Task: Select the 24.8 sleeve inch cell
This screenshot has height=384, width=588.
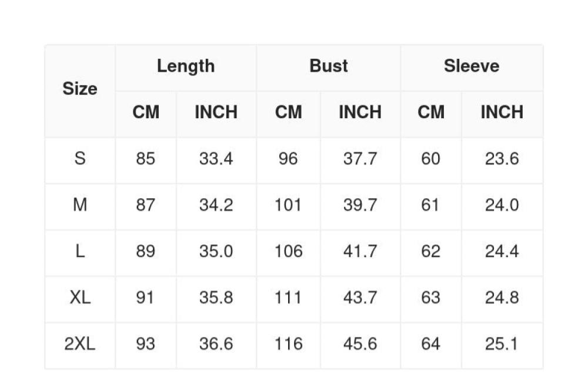Action: (502, 299)
